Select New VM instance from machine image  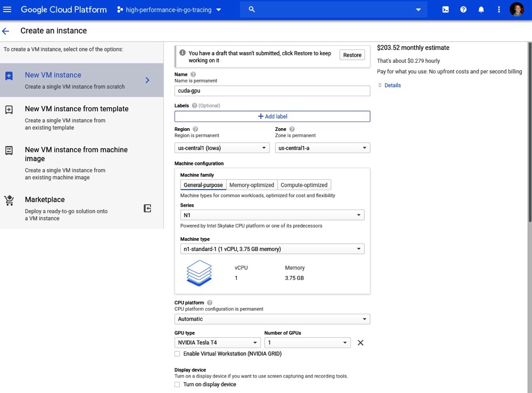(x=82, y=163)
